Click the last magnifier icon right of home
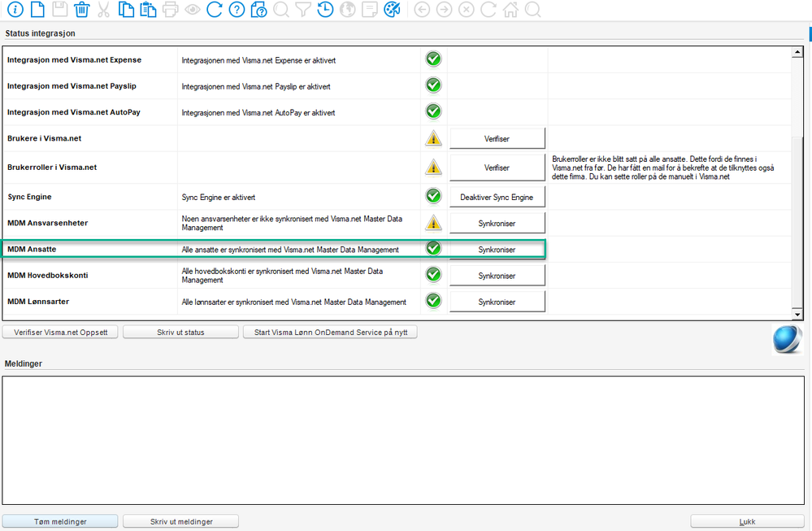812x531 pixels. 533,9
